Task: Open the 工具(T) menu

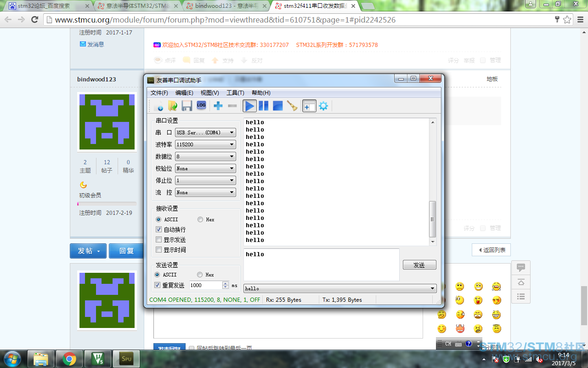Action: [x=235, y=93]
